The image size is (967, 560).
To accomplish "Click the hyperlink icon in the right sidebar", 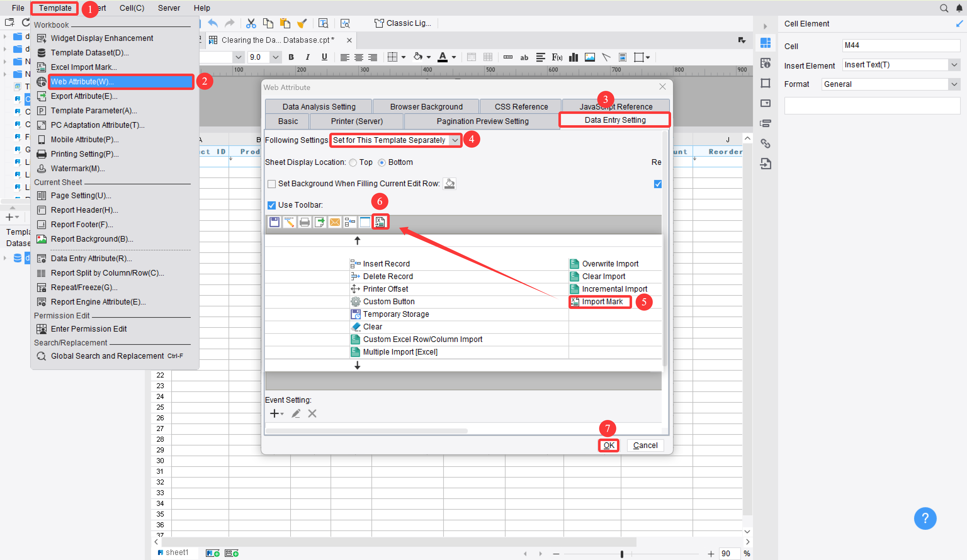I will 766,143.
